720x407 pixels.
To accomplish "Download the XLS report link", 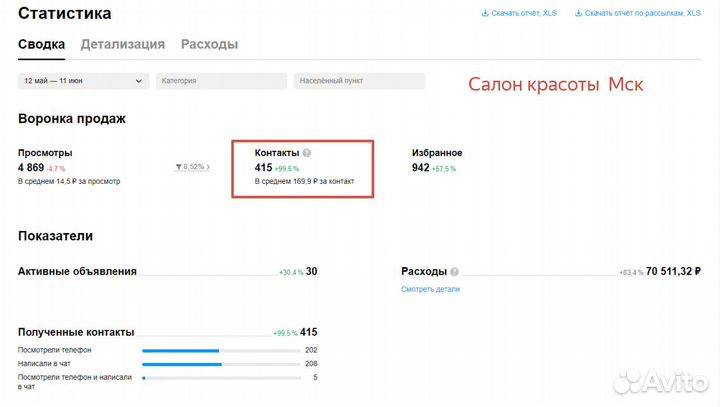I will point(523,13).
